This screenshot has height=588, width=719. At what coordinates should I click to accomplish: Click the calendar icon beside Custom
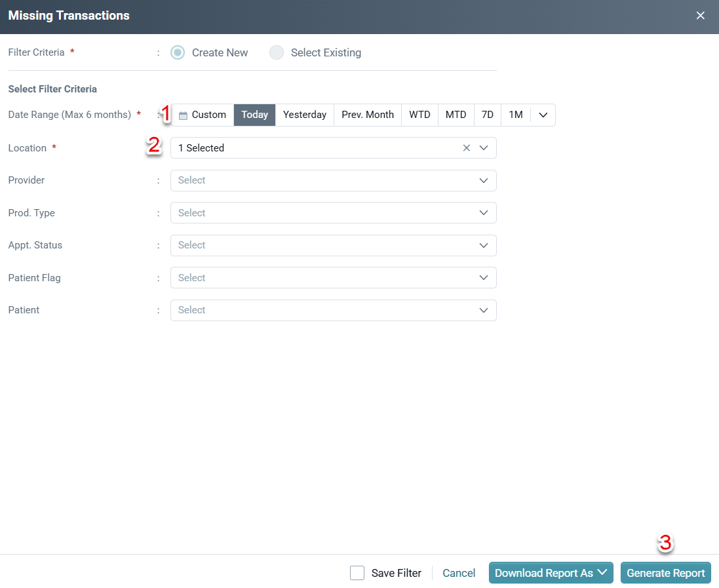coord(183,115)
